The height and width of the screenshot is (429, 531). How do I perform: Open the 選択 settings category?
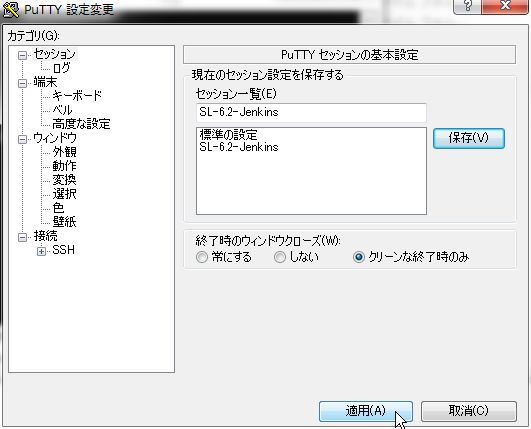(64, 194)
